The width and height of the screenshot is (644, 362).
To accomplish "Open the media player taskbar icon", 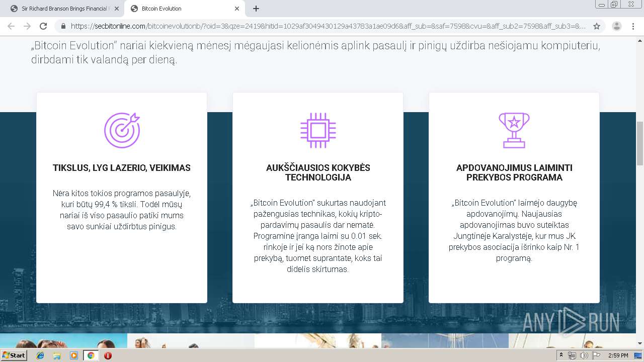I will pos(74,355).
